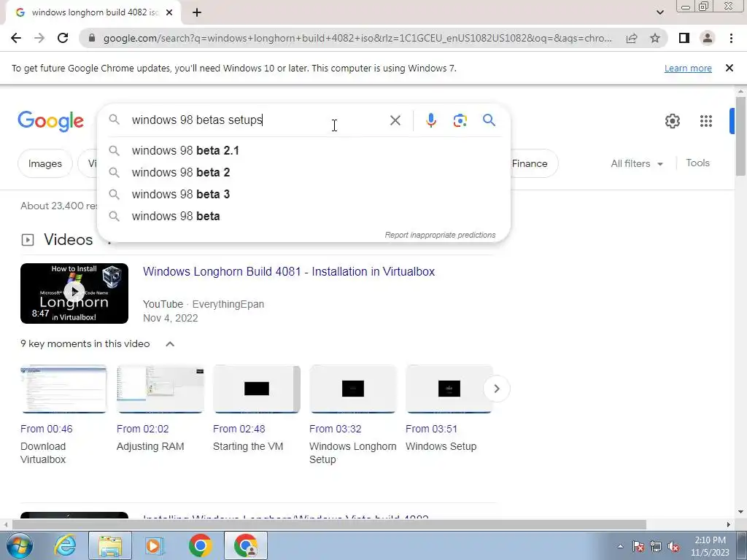Show more key moments with the right arrow
The width and height of the screenshot is (747, 560).
tap(496, 389)
